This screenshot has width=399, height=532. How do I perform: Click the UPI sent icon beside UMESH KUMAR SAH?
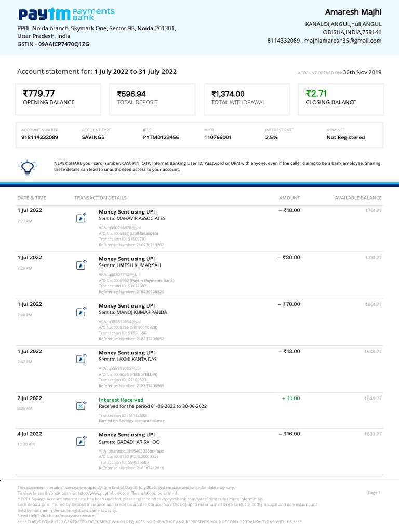coord(81,265)
